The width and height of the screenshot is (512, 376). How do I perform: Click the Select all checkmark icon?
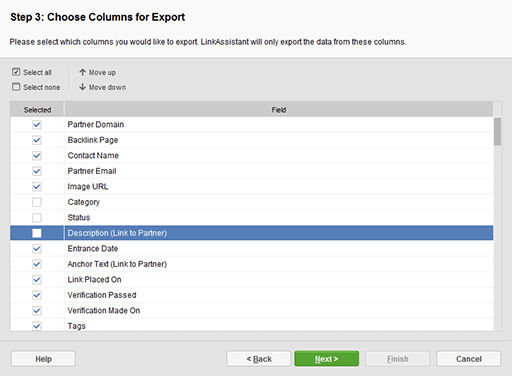click(16, 72)
